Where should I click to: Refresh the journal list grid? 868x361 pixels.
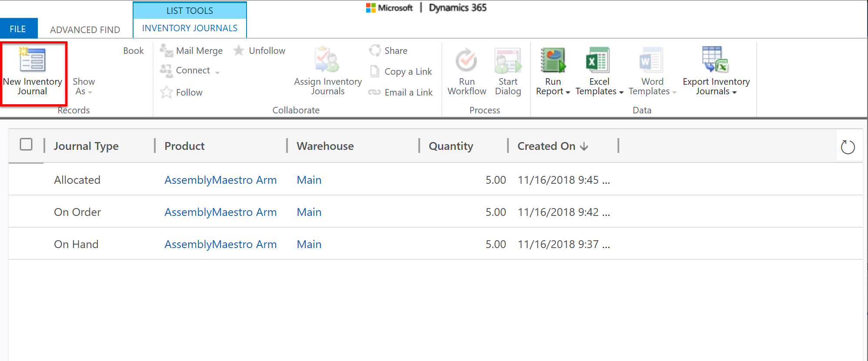pyautogui.click(x=848, y=147)
